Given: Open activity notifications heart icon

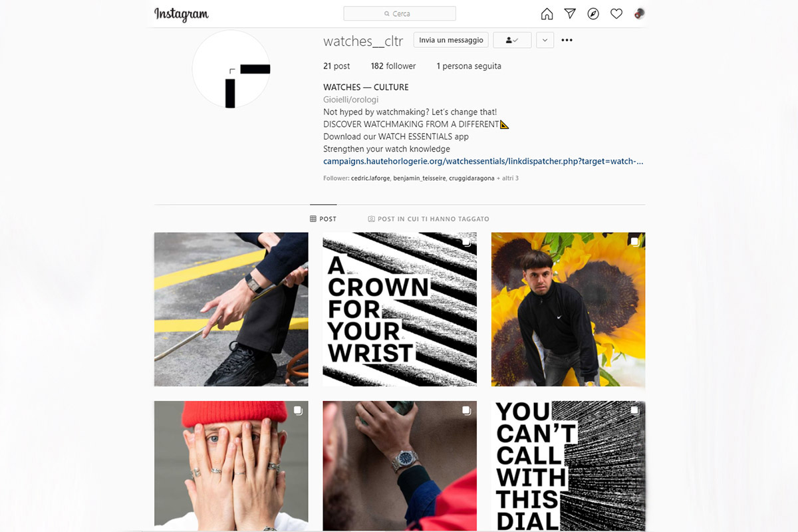Looking at the screenshot, I should (x=616, y=14).
